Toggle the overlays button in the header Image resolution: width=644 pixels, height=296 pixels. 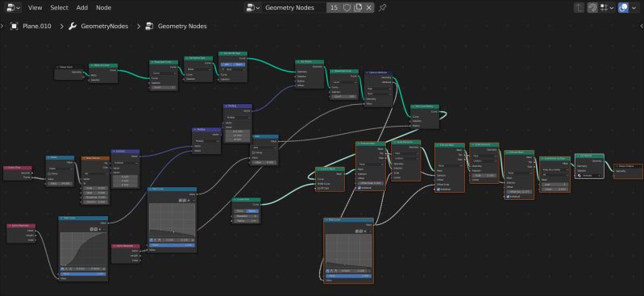pyautogui.click(x=624, y=7)
